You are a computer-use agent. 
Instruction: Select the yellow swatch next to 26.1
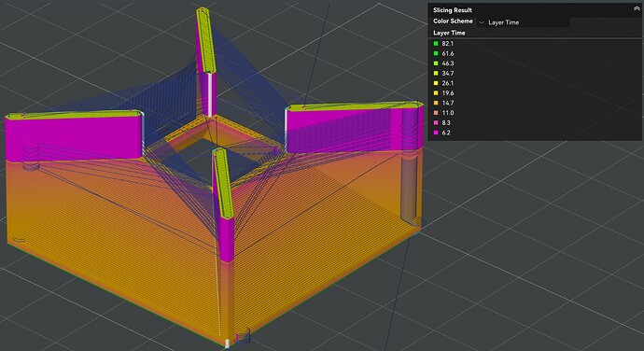(436, 83)
